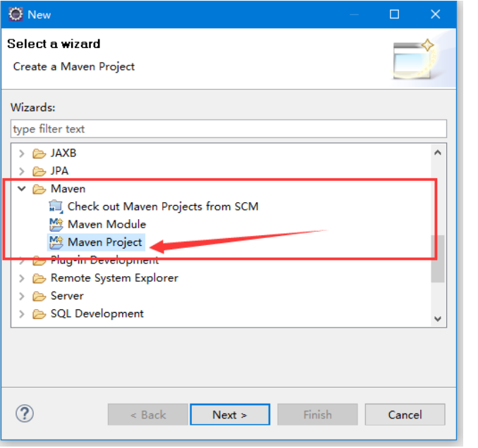This screenshot has width=478, height=448.
Task: Select Check out Maven Projects from SCM
Action: click(163, 207)
